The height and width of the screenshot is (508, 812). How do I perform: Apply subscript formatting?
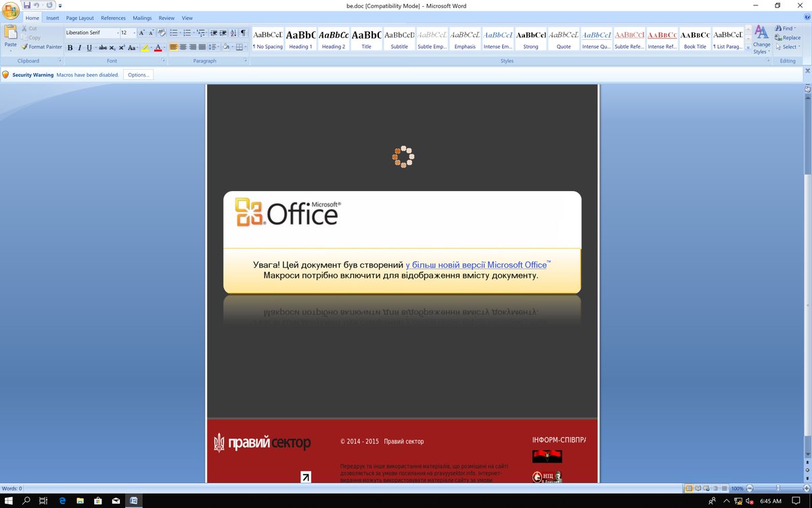click(x=112, y=47)
